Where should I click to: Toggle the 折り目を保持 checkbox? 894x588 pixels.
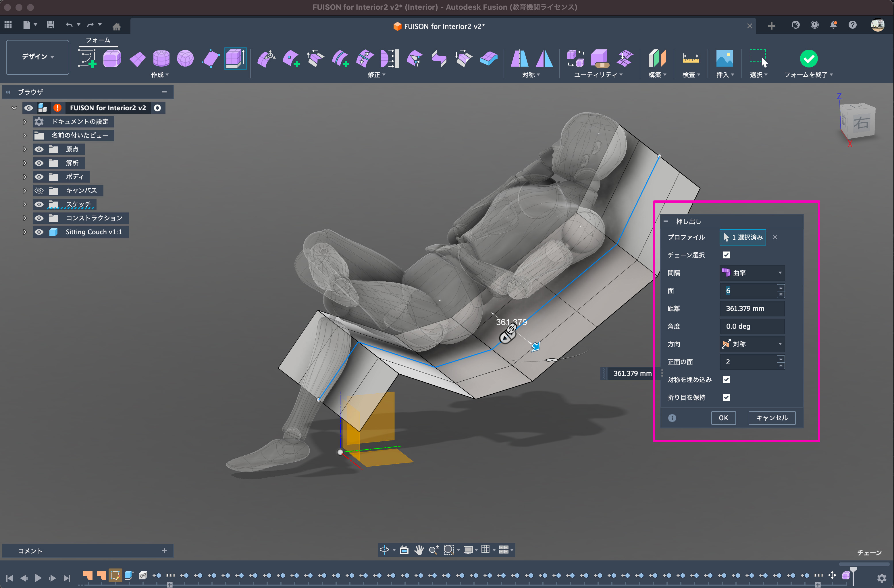[726, 397]
